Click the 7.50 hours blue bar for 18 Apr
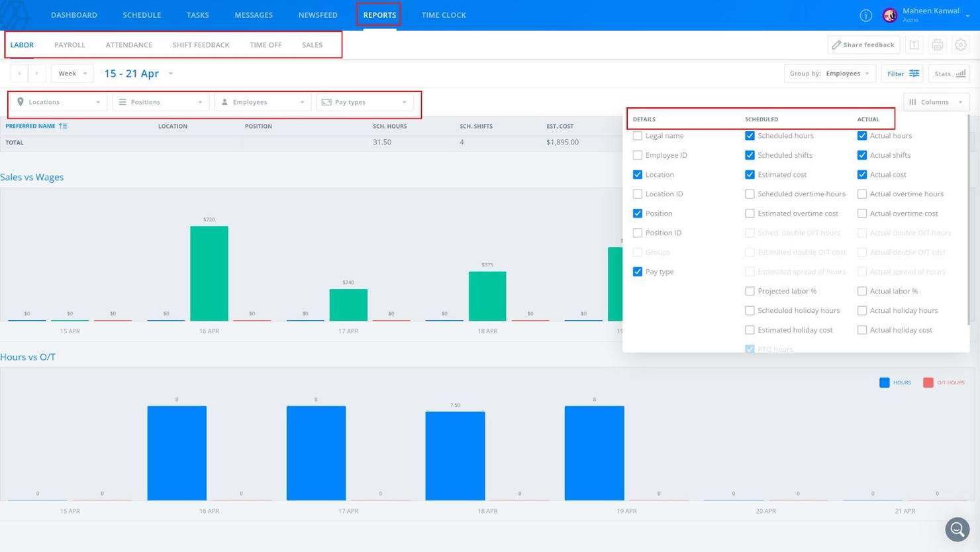Image resolution: width=980 pixels, height=552 pixels. click(455, 456)
